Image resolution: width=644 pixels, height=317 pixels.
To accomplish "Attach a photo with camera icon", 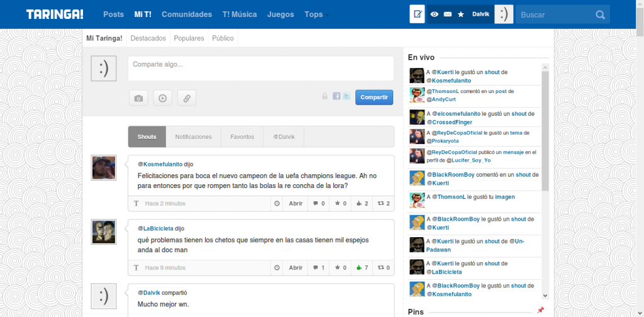I will coord(138,98).
